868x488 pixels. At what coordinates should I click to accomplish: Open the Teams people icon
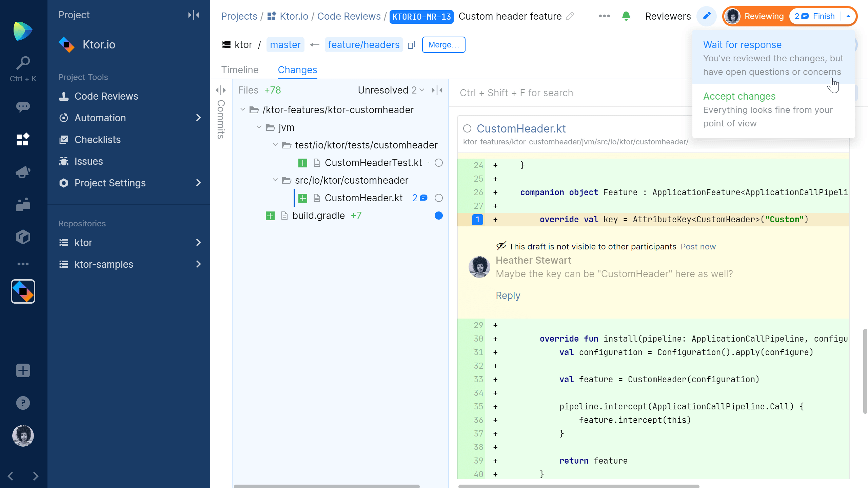click(x=23, y=204)
